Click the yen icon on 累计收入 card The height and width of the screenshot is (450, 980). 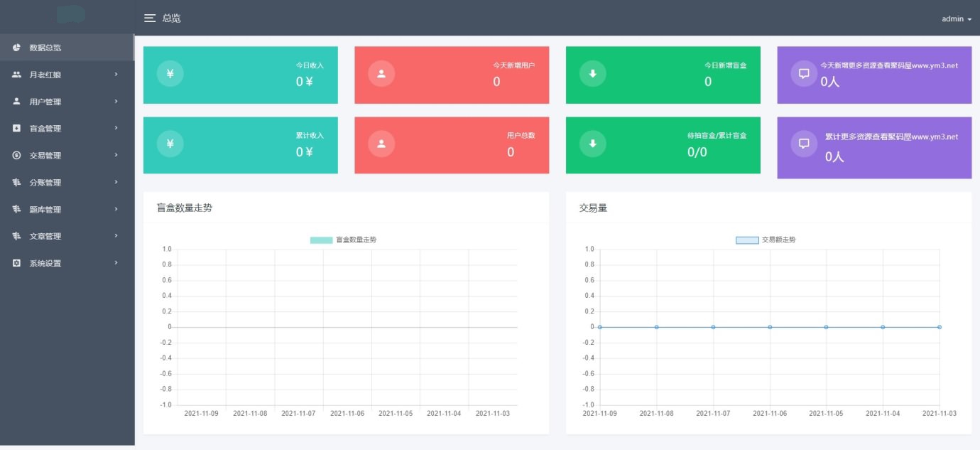(170, 144)
